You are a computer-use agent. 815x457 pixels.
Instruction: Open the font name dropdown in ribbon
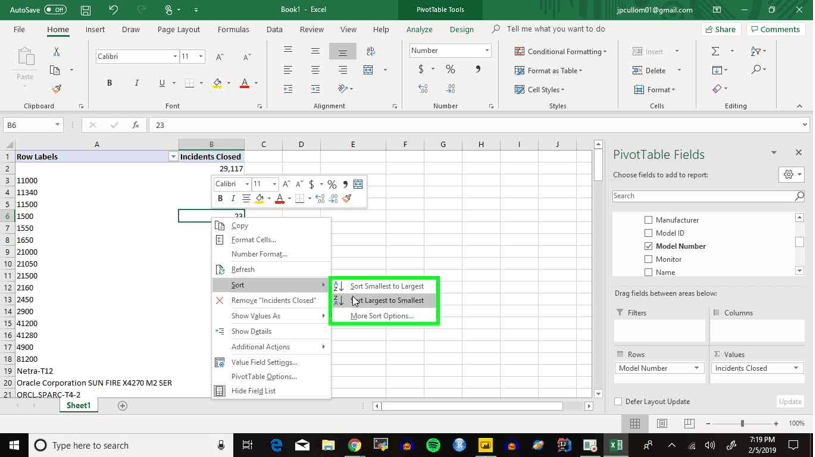coord(175,57)
